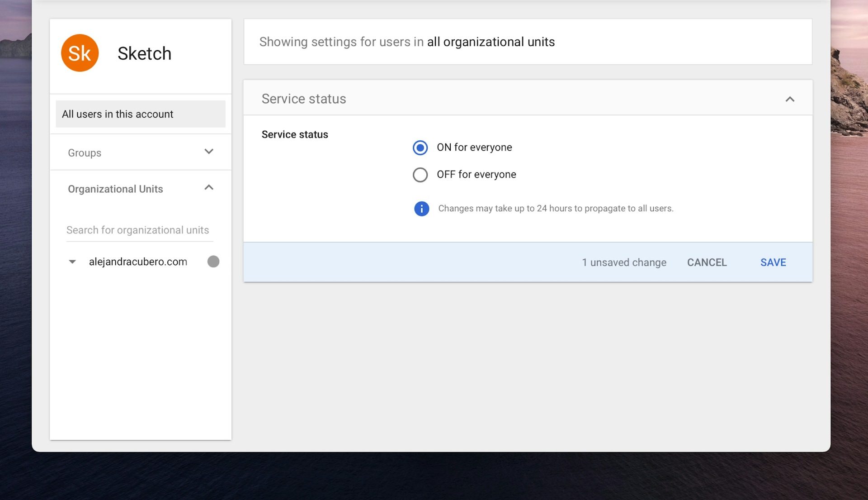Click the CANCEL button
The width and height of the screenshot is (868, 500).
pyautogui.click(x=707, y=262)
